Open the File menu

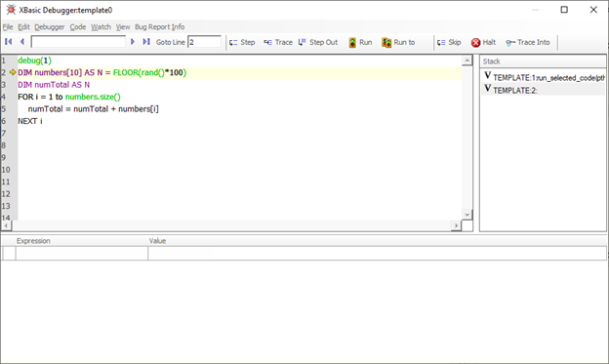tap(8, 26)
